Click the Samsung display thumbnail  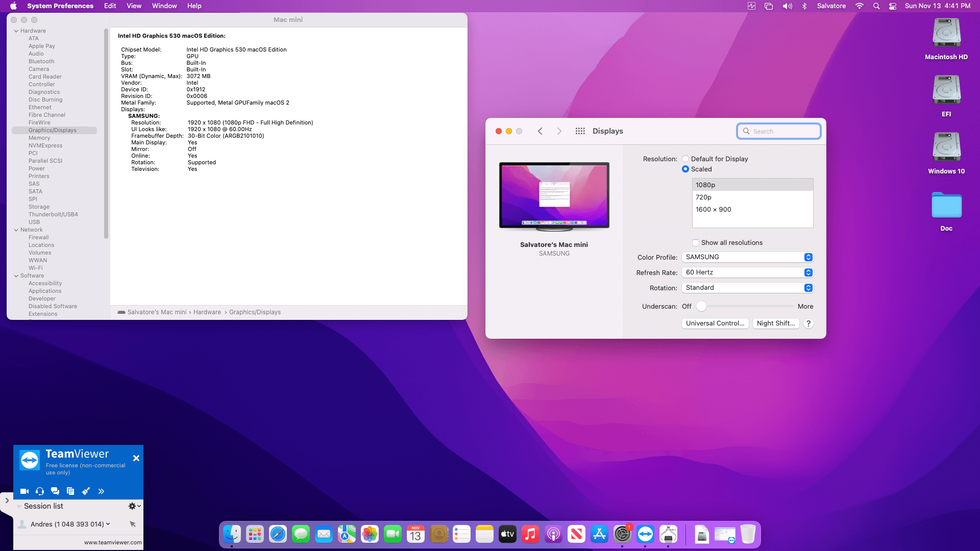click(554, 196)
